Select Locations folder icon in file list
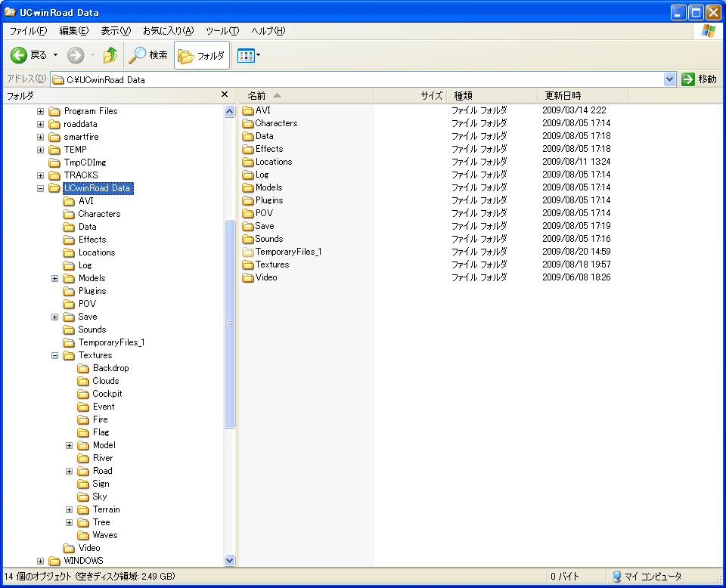The image size is (726, 588). click(248, 162)
